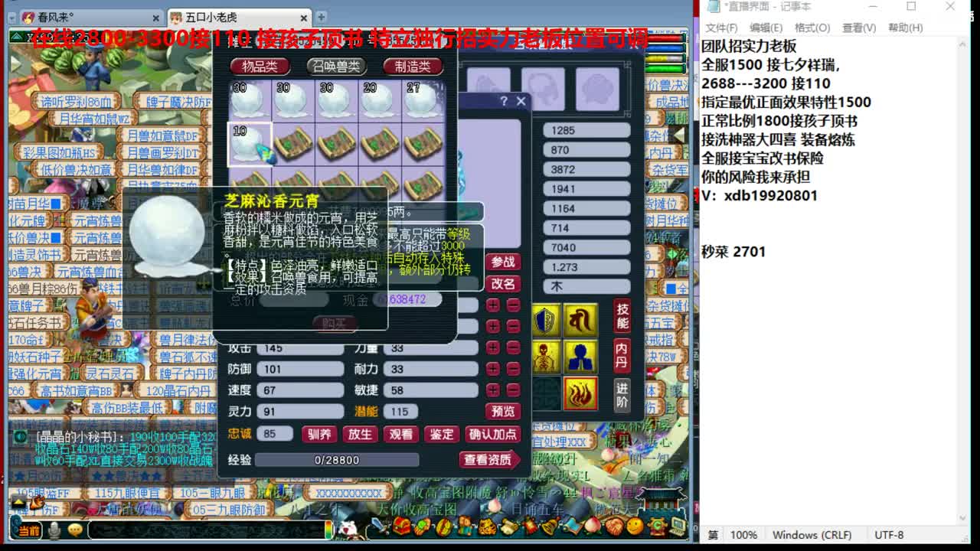The height and width of the screenshot is (551, 980).
Task: Click the 观看 button
Action: (x=400, y=435)
